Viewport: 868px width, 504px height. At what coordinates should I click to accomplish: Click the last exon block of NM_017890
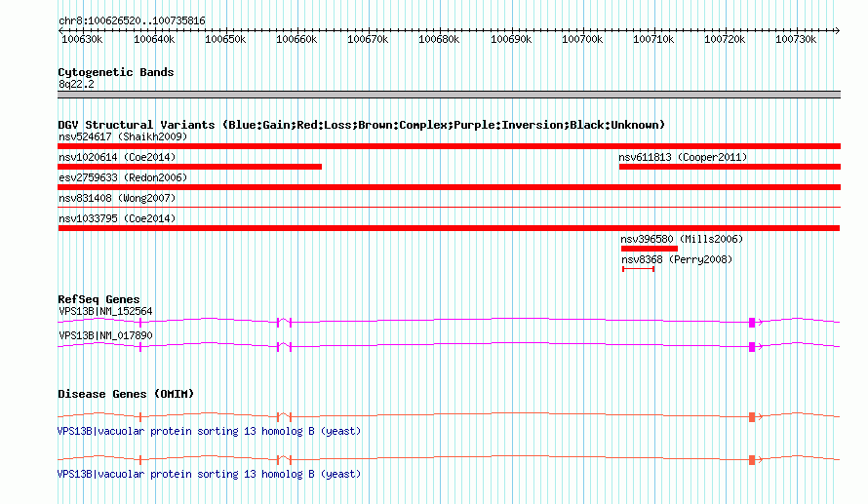click(752, 347)
